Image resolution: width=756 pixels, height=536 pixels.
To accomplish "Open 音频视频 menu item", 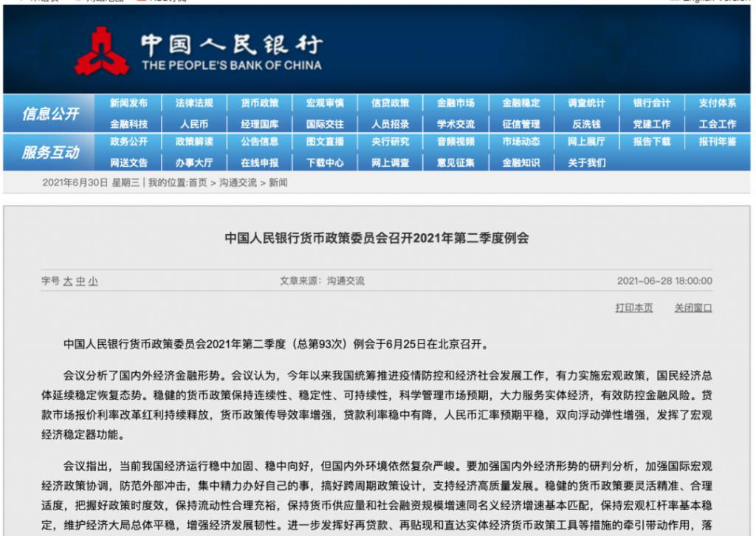I will tap(456, 142).
